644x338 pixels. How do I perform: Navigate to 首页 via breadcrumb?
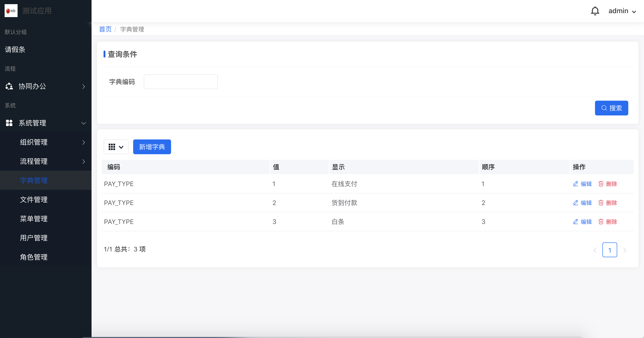tap(105, 29)
